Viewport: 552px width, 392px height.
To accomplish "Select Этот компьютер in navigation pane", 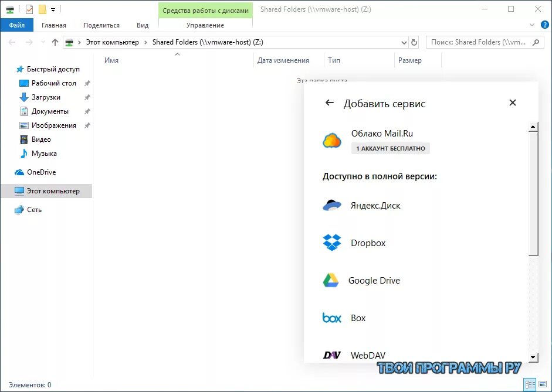I will pos(46,191).
